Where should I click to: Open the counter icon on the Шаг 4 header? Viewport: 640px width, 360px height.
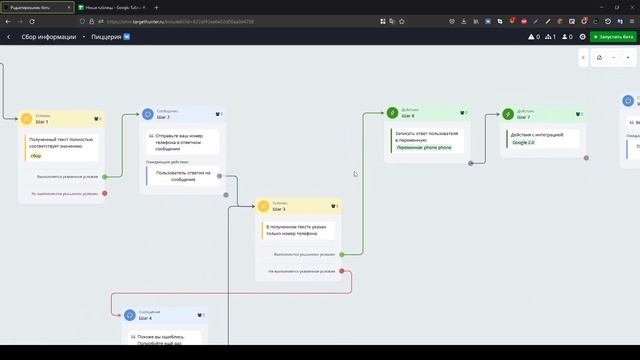tap(201, 315)
